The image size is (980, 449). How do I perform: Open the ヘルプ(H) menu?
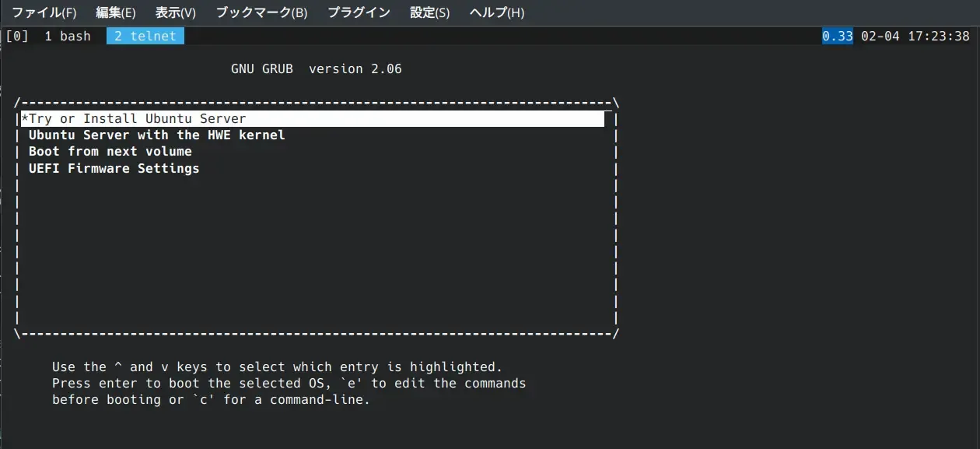[495, 12]
